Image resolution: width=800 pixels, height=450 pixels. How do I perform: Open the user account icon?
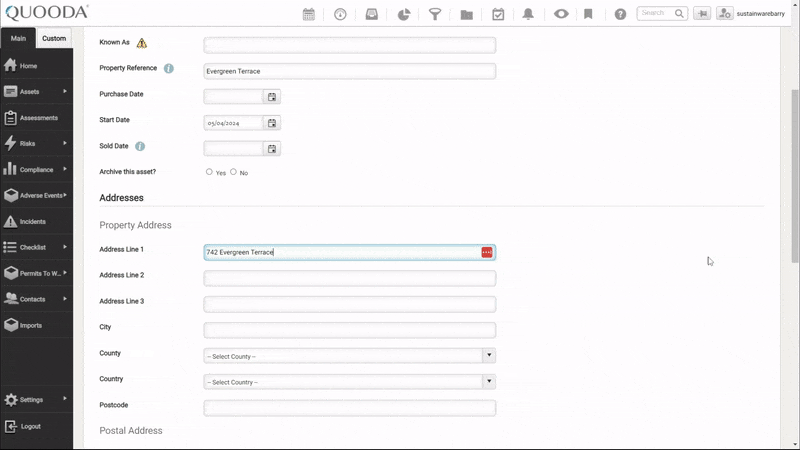(x=724, y=14)
